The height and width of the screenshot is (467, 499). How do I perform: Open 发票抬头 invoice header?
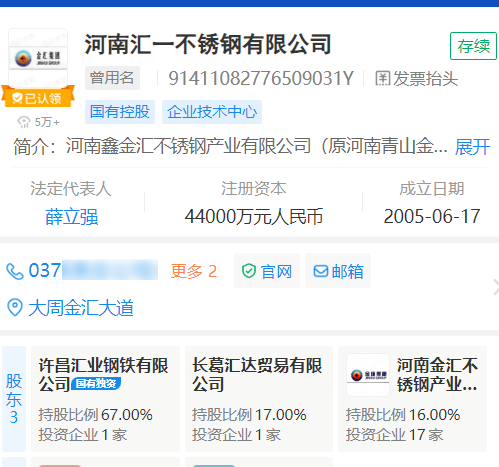[417, 79]
